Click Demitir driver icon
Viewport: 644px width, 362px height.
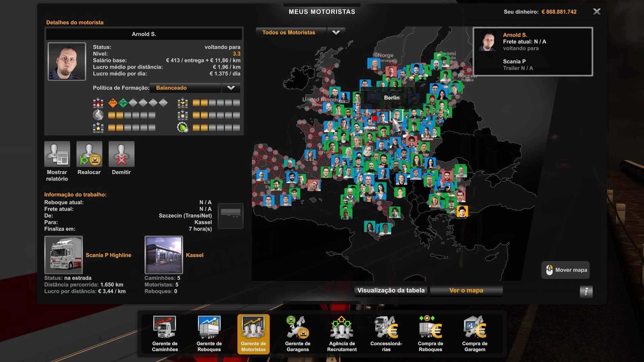pos(121,154)
